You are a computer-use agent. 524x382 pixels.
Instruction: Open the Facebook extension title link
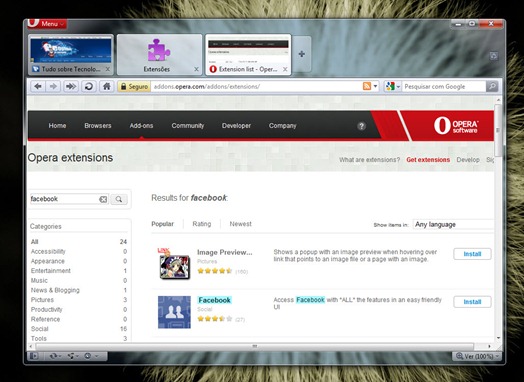pyautogui.click(x=214, y=300)
